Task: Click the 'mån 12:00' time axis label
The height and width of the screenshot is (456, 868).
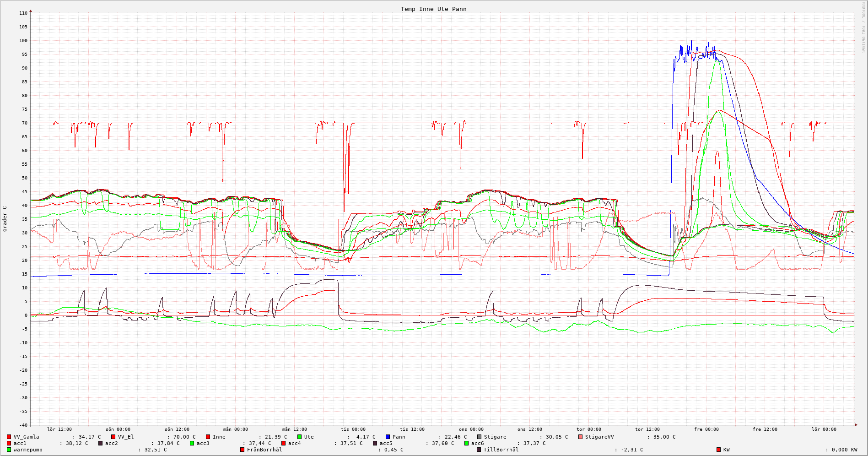Action: [294, 429]
